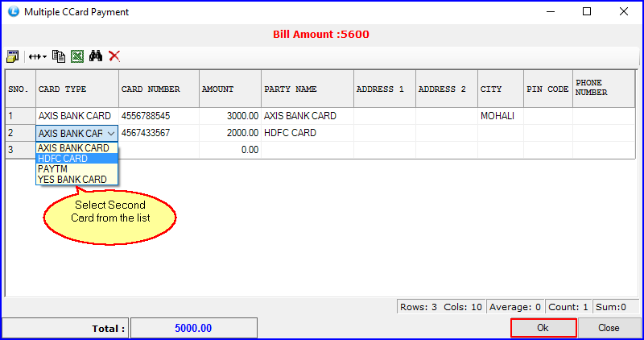
Task: Click the Count: 1 status entry
Action: click(x=568, y=307)
